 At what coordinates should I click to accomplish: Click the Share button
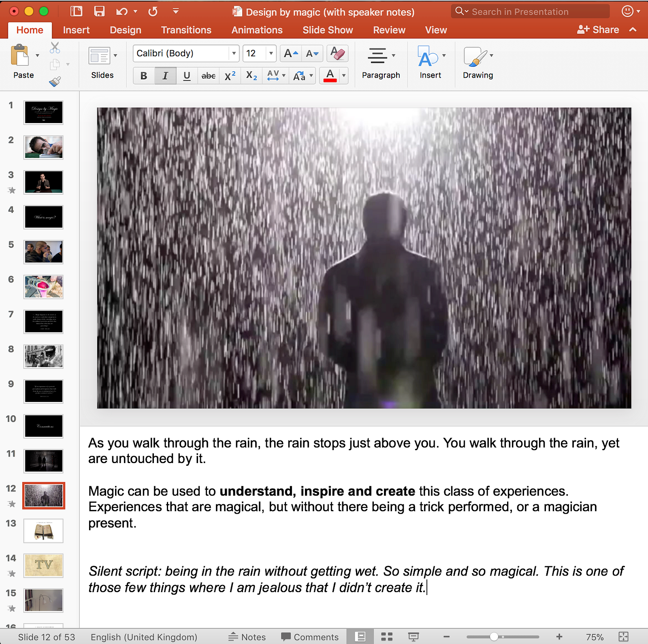pos(598,30)
